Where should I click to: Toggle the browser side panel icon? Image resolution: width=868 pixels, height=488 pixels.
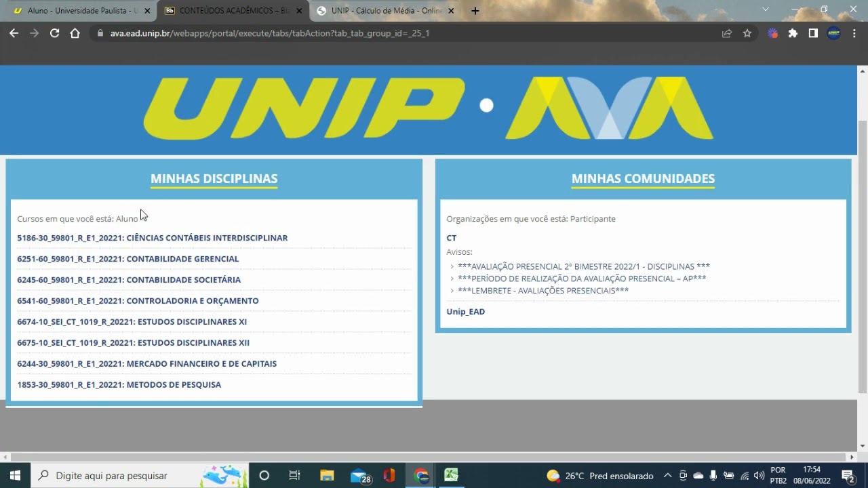pyautogui.click(x=813, y=33)
